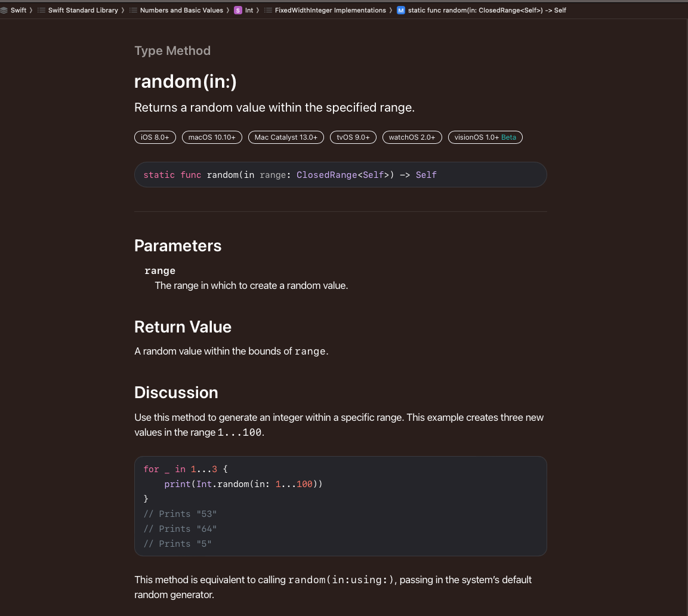Open the random(in:using:) method reference
The height and width of the screenshot is (616, 688).
pos(342,580)
